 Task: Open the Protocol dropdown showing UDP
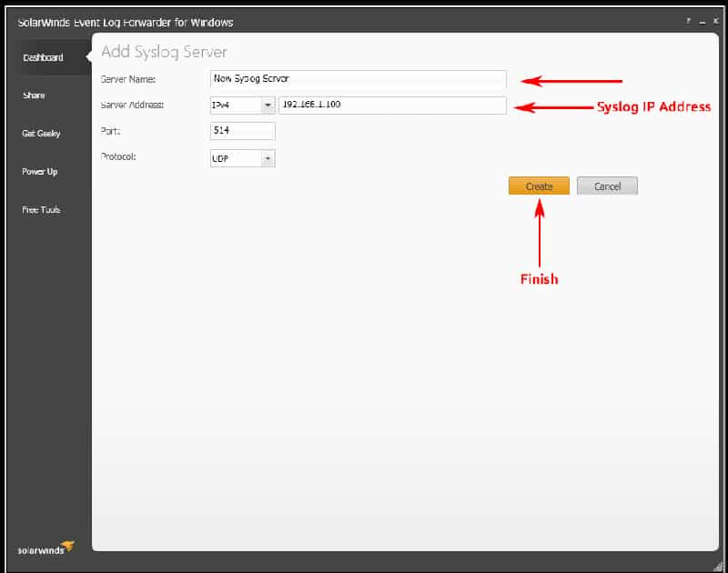pyautogui.click(x=240, y=157)
